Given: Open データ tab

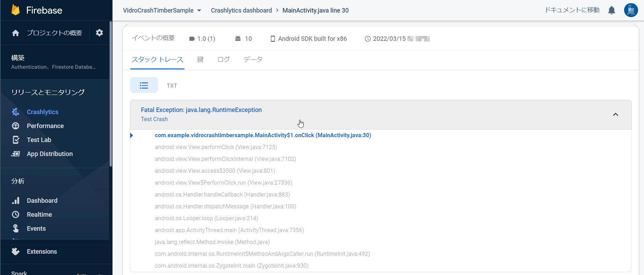Looking at the screenshot, I should (x=253, y=59).
